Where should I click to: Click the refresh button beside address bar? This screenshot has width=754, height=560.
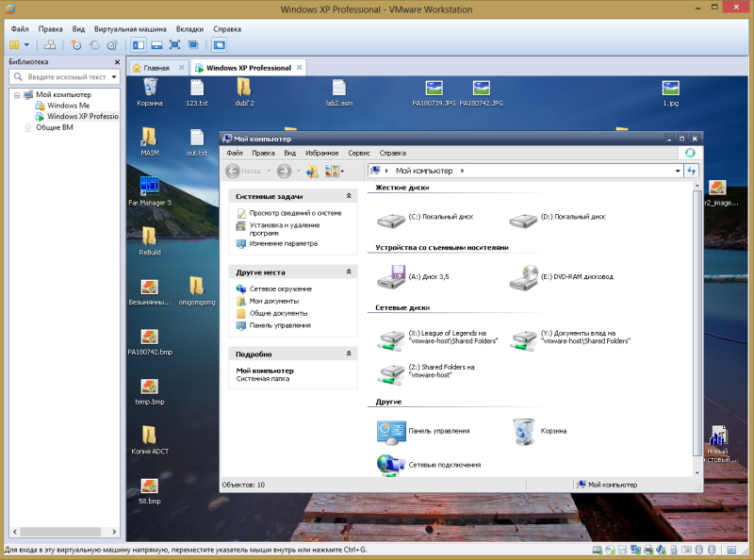coord(691,171)
